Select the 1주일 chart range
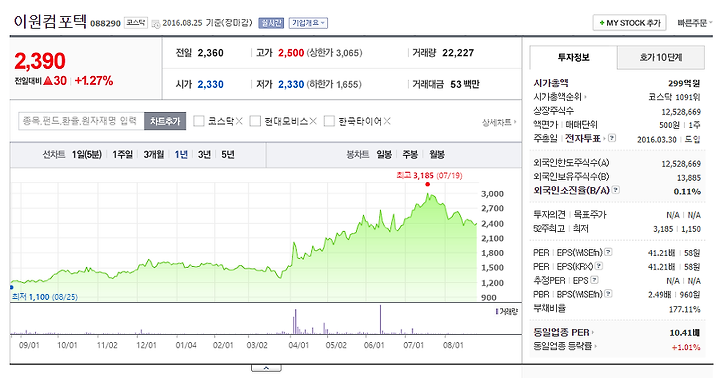Screen dimensions: 720x378 (123, 155)
